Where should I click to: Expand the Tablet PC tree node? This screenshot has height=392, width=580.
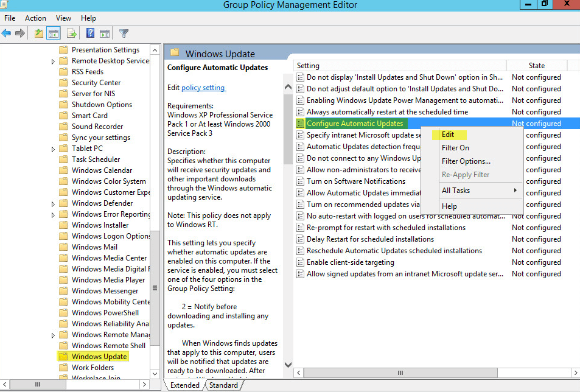click(53, 149)
